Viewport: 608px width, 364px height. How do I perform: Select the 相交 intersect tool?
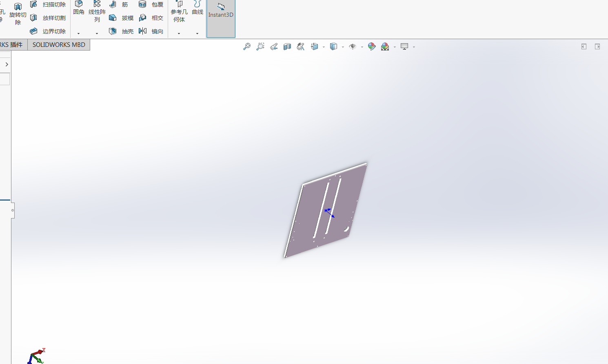[151, 18]
